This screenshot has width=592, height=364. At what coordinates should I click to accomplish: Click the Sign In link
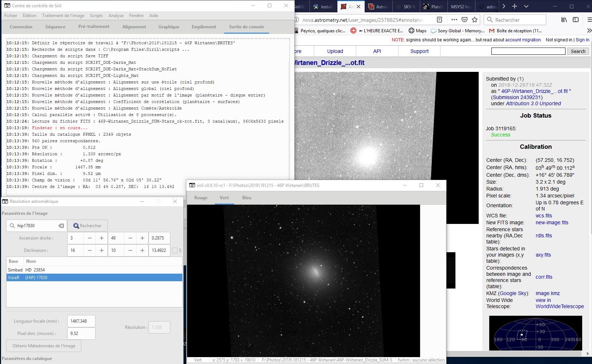pyautogui.click(x=583, y=40)
